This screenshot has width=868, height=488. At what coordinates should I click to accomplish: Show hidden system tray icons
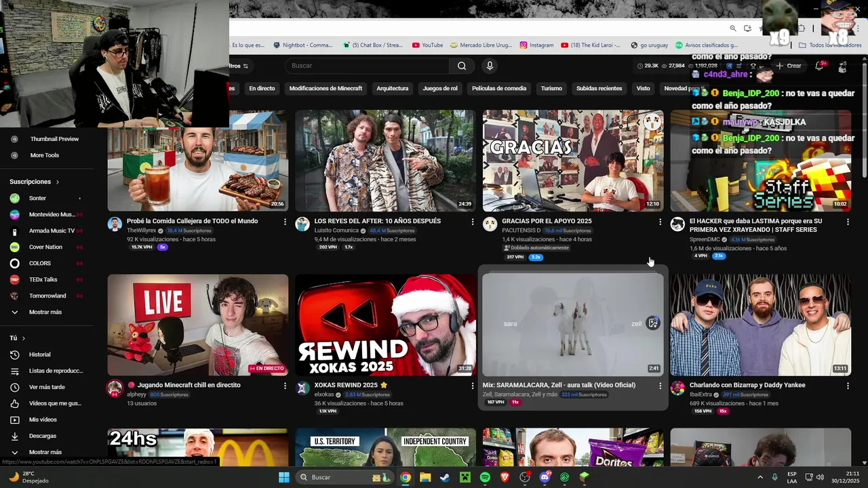tap(759, 477)
